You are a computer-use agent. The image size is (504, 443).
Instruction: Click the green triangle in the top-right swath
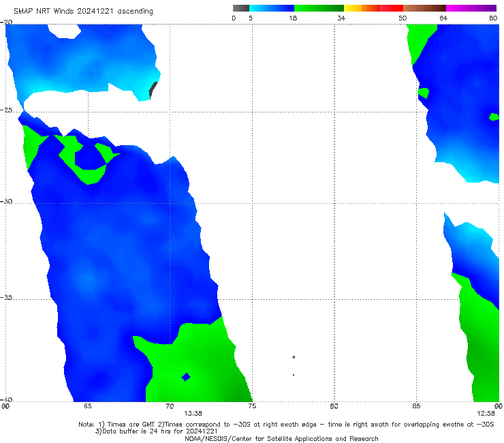click(418, 39)
